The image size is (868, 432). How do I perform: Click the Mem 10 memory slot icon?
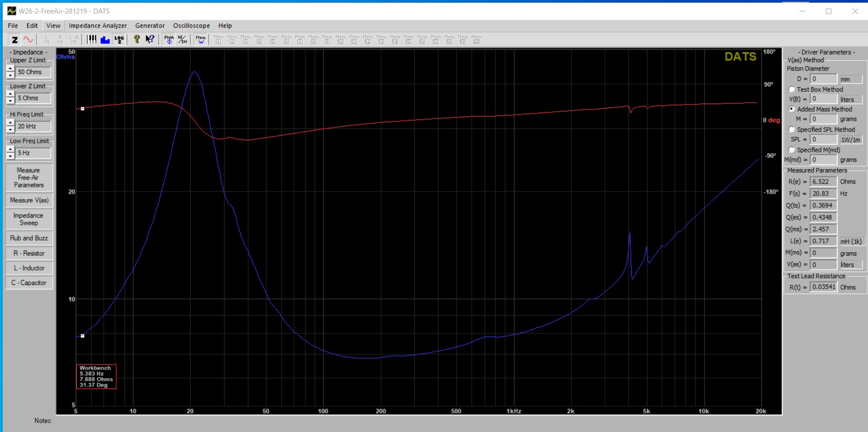(340, 40)
